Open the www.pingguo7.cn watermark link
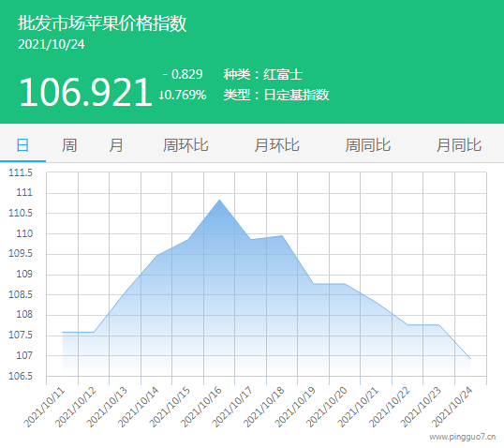Image resolution: width=504 pixels, height=448 pixels. tap(462, 437)
